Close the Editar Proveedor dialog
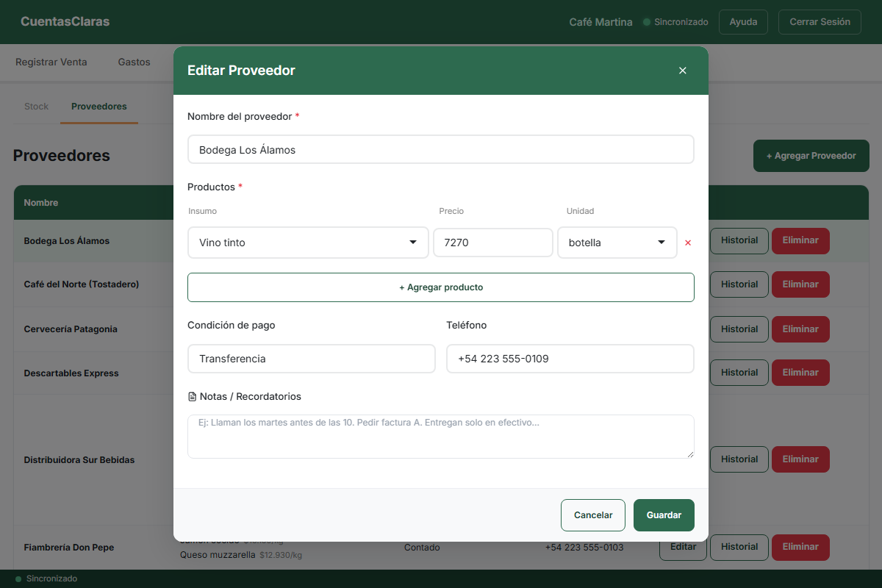This screenshot has height=588, width=882. pos(683,71)
